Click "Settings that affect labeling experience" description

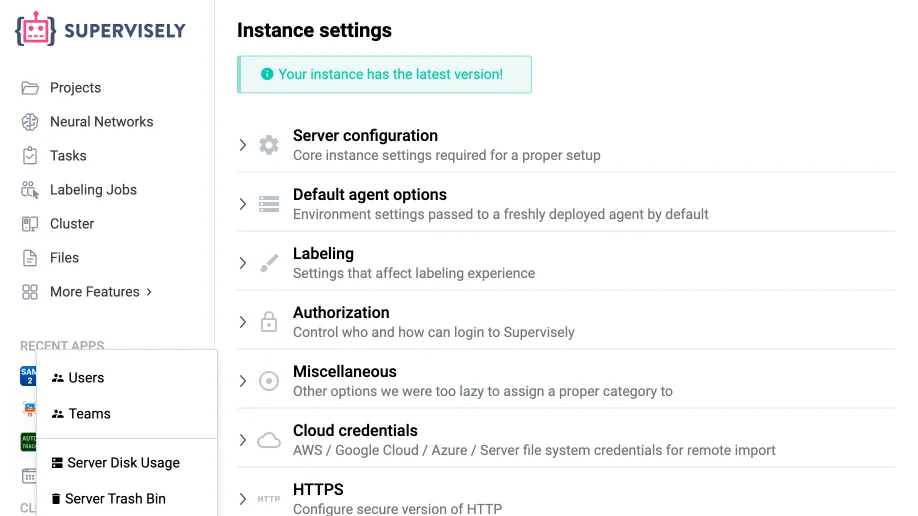414,273
